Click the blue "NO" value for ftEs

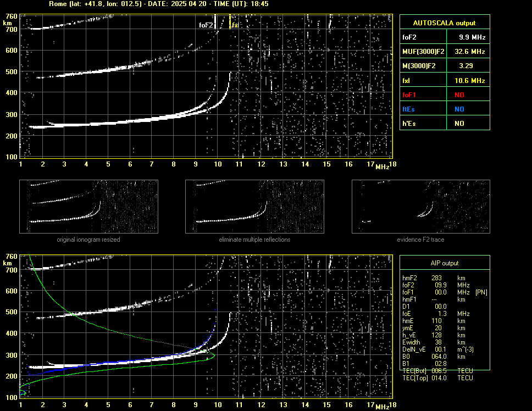(x=459, y=109)
